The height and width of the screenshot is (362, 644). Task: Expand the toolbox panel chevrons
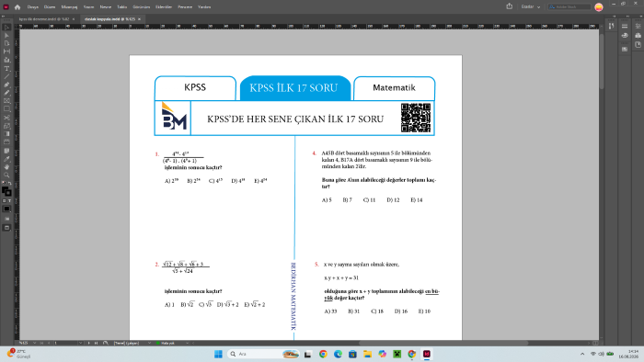pos(4,17)
